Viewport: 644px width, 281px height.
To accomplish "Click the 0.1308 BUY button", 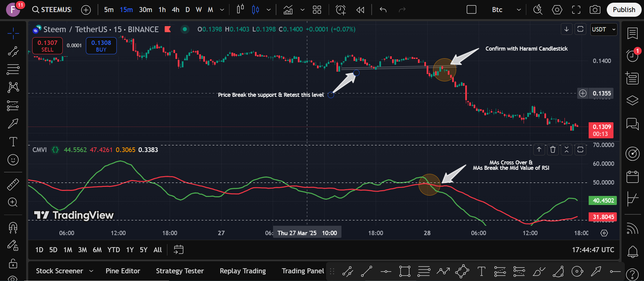I will point(101,46).
